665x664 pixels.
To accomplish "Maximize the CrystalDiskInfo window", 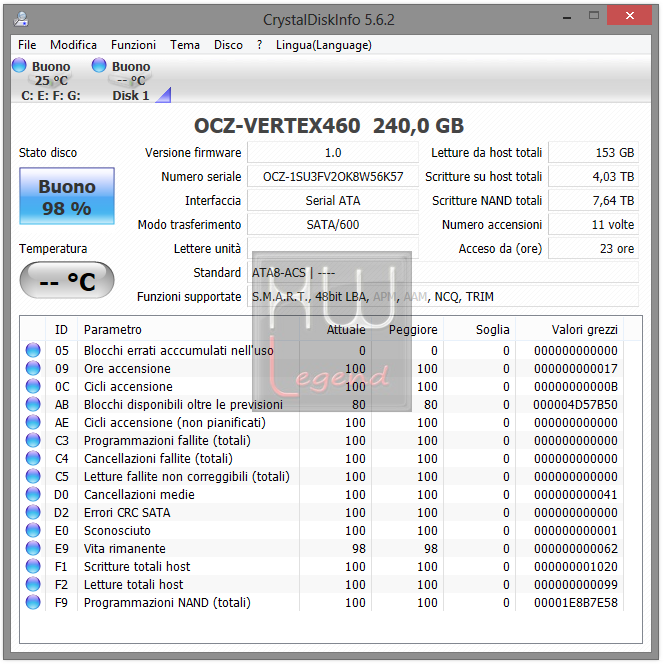I will (x=594, y=16).
